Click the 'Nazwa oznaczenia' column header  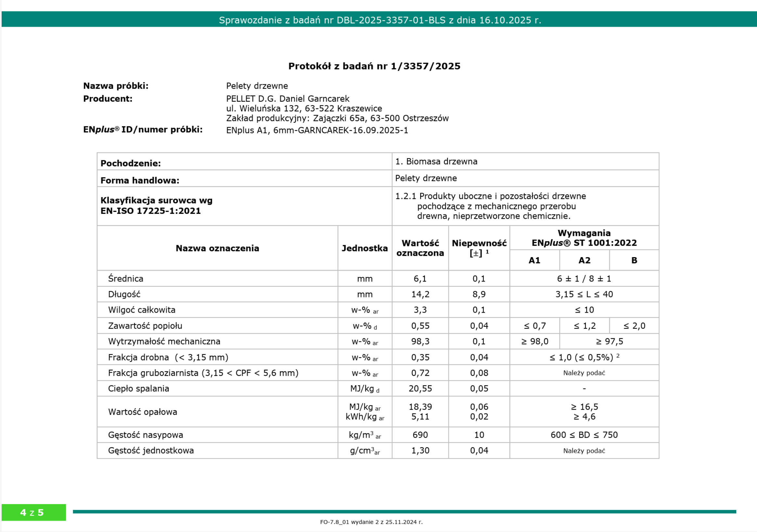click(217, 248)
